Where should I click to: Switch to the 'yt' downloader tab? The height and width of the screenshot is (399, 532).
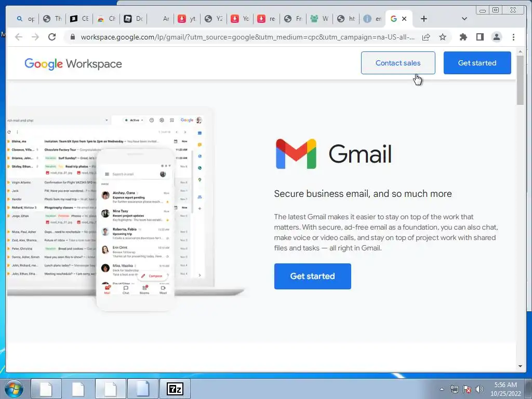[x=187, y=19]
